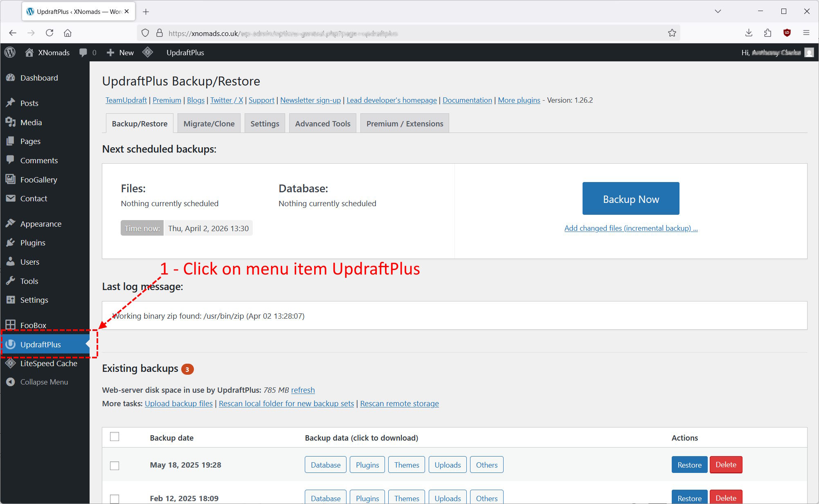Click the browser downloads arrow icon
Image resolution: width=819 pixels, height=504 pixels.
(x=749, y=33)
